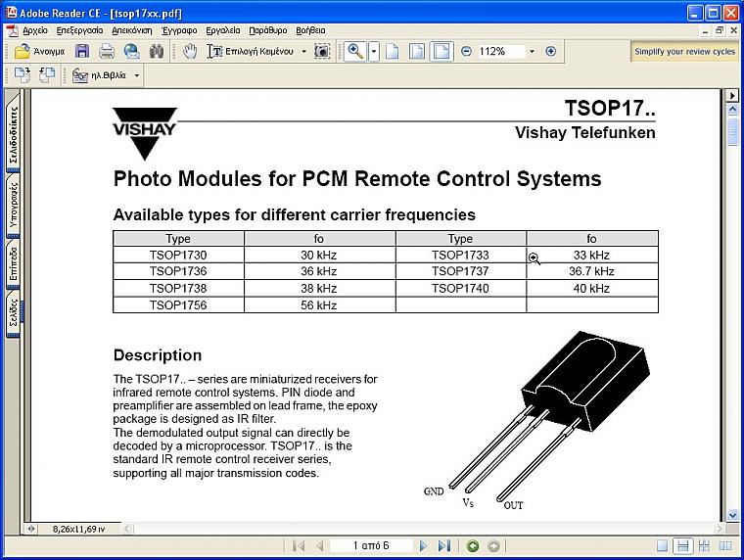744x560 pixels.
Task: Go to the previous page
Action: [320, 545]
